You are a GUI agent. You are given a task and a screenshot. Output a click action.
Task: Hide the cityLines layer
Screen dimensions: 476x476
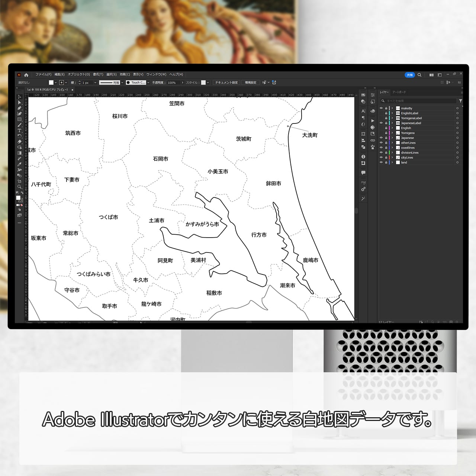tap(381, 157)
